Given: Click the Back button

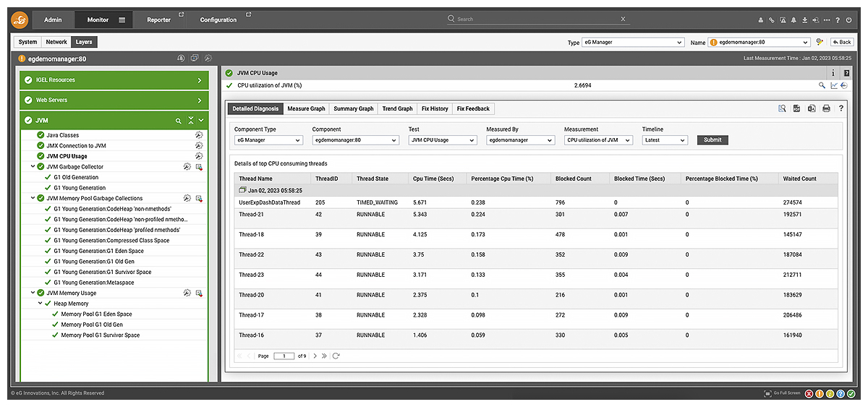Looking at the screenshot, I should [842, 43].
